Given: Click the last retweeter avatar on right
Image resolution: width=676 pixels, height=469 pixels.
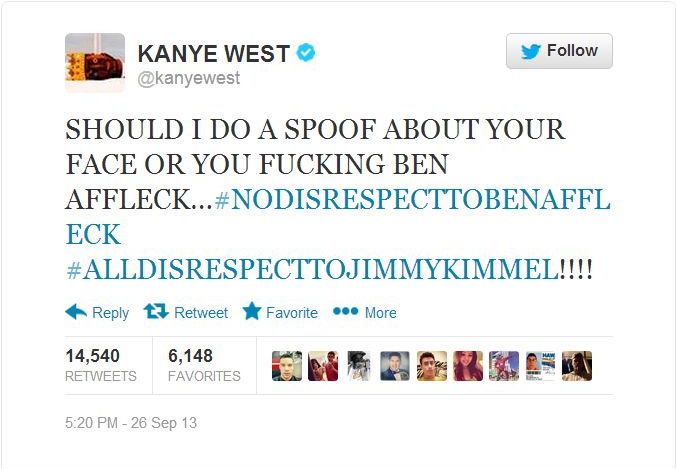Looking at the screenshot, I should (577, 366).
